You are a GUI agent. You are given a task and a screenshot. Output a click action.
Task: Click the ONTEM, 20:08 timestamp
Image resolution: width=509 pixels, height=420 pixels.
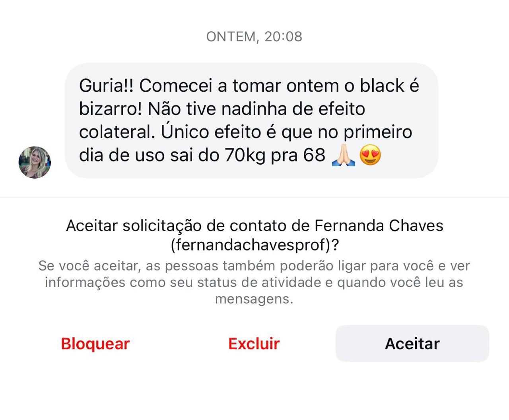click(x=254, y=37)
